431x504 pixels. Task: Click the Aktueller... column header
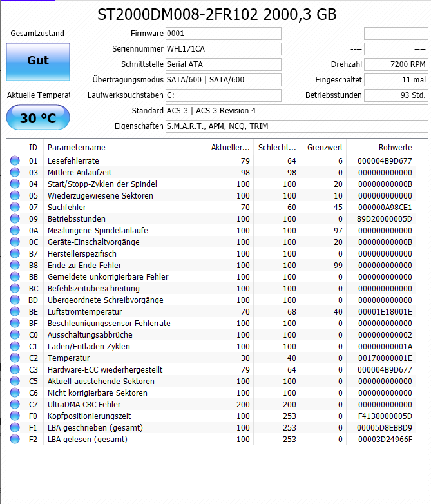(231, 147)
